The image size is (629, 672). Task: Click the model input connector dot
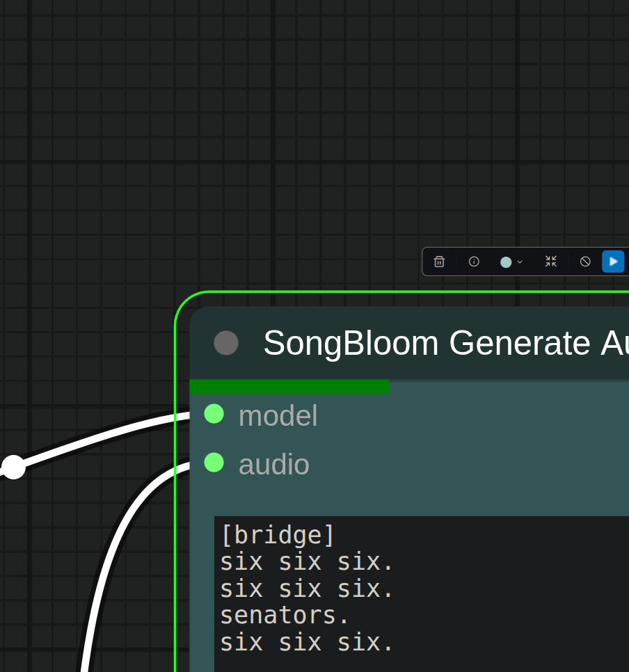[214, 414]
